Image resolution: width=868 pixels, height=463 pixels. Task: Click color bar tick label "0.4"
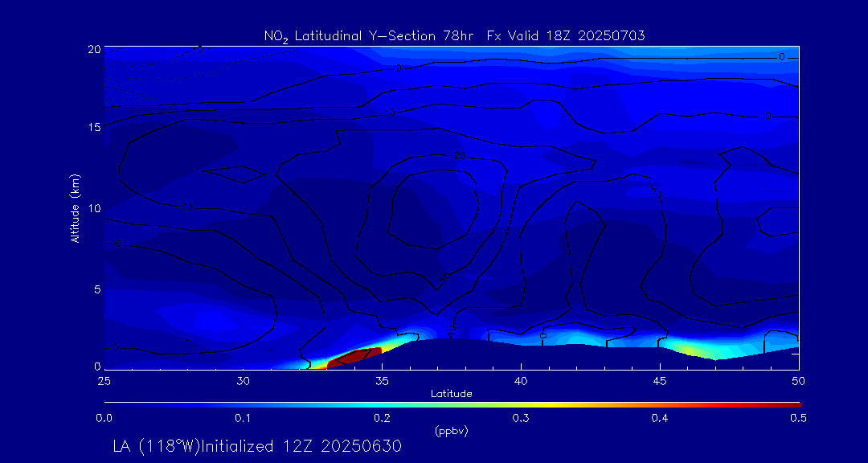[x=660, y=420]
